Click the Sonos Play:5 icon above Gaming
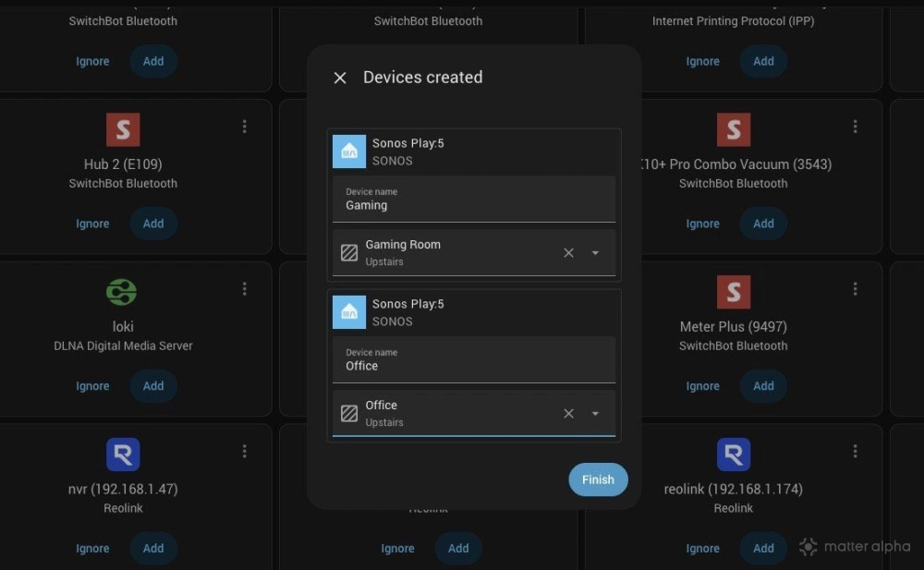Screen dimensions: 924x570 pyautogui.click(x=348, y=151)
